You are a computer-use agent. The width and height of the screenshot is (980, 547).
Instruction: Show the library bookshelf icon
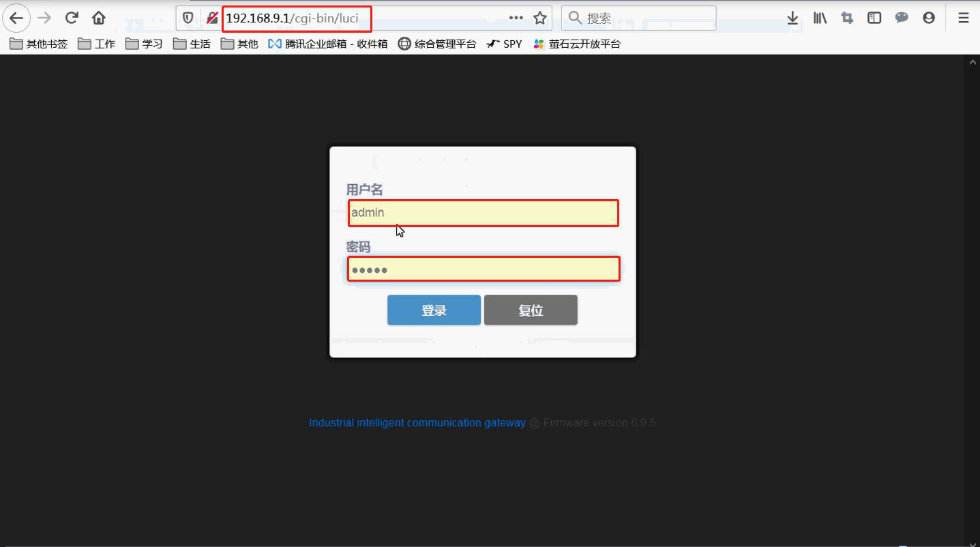pos(820,18)
